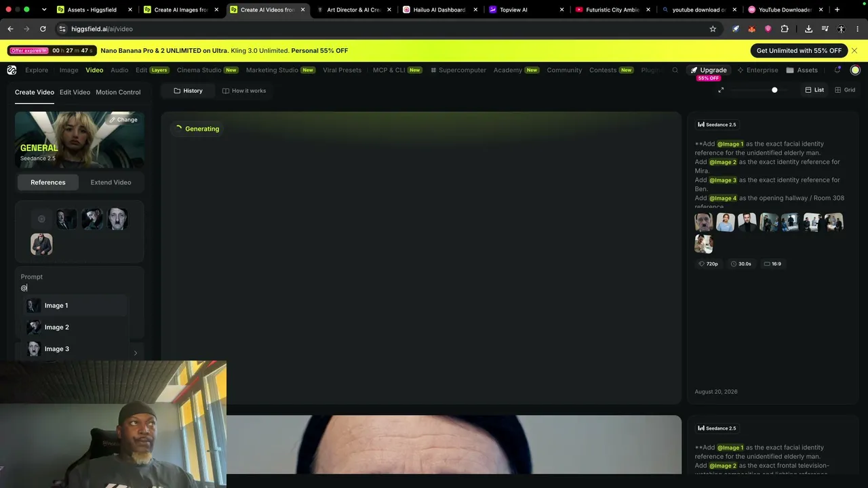The height and width of the screenshot is (488, 868).
Task: Click Change on the model preview card
Action: (x=123, y=120)
